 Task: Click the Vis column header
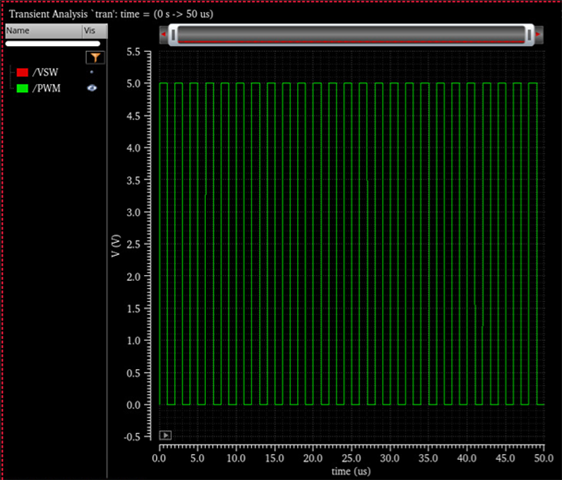coord(95,31)
